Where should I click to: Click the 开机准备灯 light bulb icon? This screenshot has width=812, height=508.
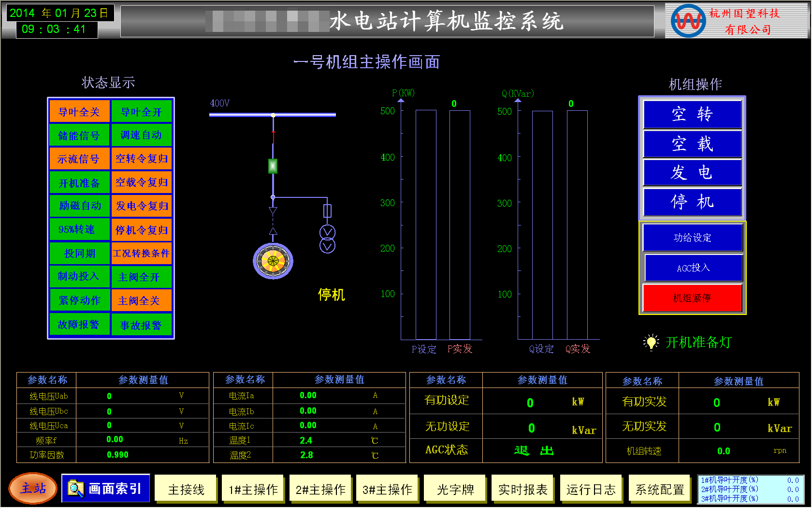click(651, 342)
